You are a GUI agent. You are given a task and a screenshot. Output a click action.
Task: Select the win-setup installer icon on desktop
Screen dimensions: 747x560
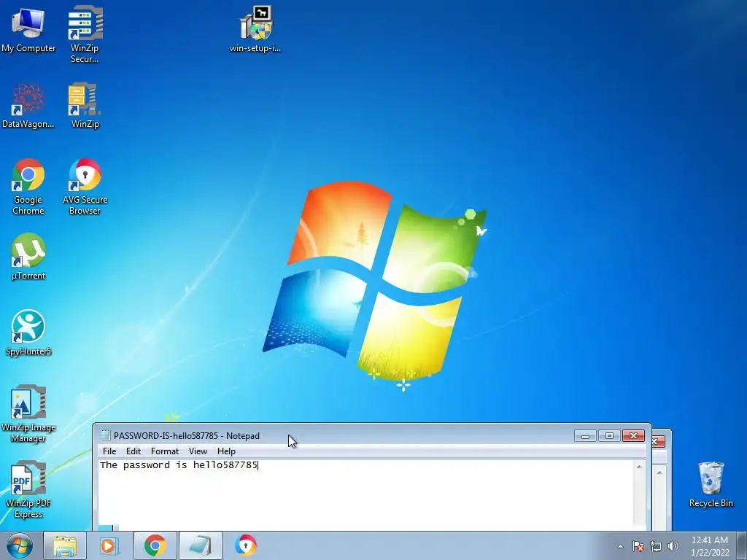point(255,29)
